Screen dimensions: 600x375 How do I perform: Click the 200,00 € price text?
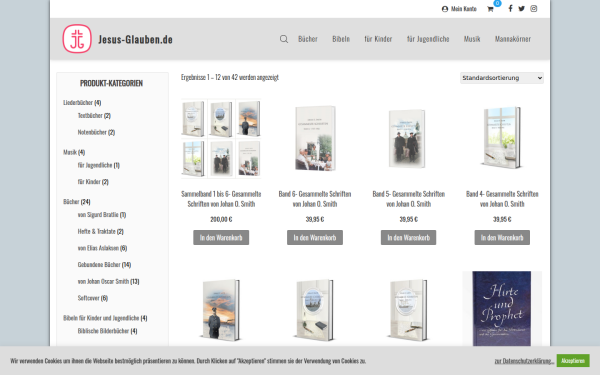(221, 219)
